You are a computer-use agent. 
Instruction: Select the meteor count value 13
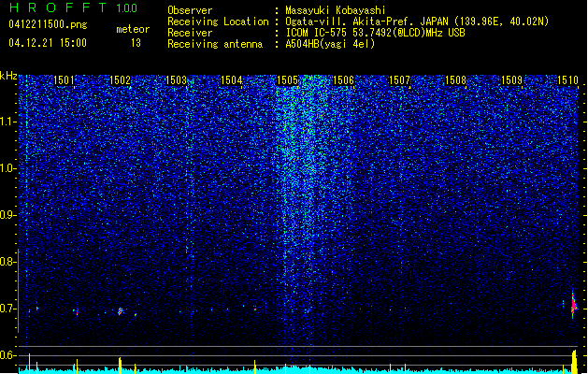(x=136, y=43)
